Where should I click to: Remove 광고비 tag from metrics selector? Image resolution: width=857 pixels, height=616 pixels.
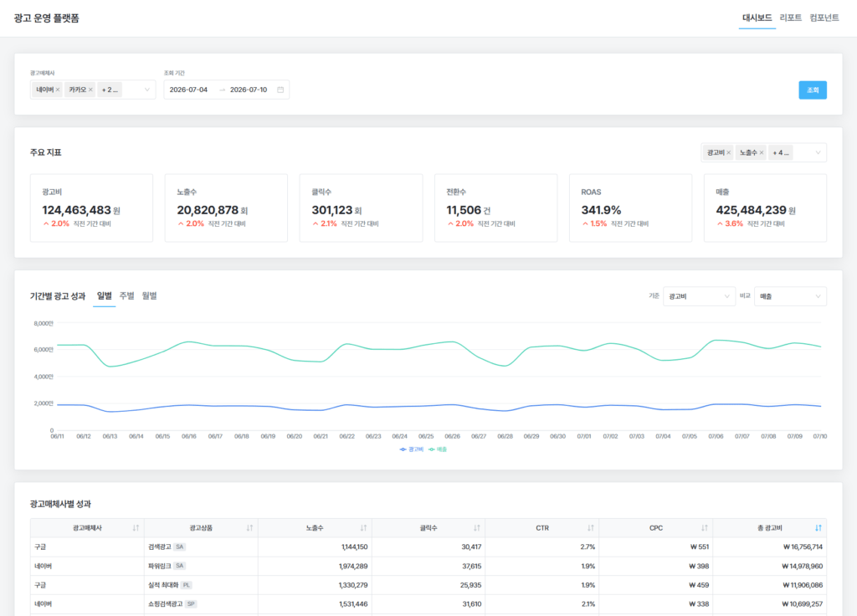click(729, 152)
